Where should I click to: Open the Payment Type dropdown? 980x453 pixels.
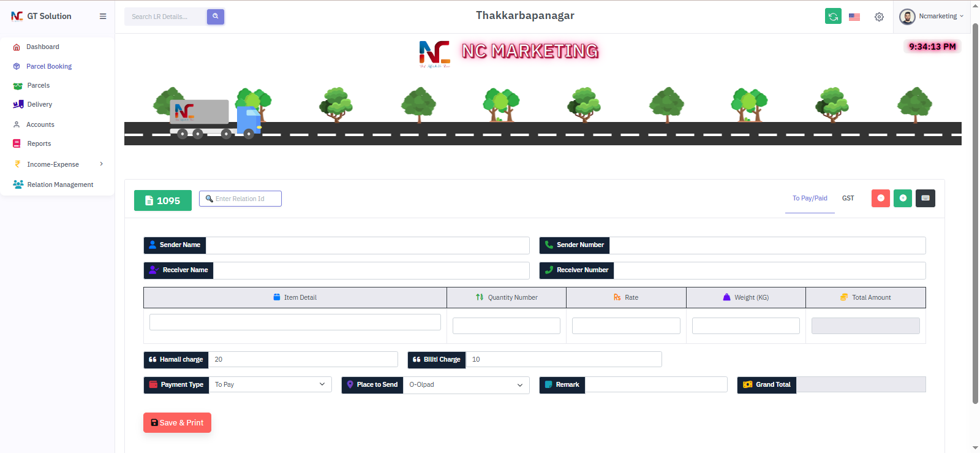click(269, 384)
